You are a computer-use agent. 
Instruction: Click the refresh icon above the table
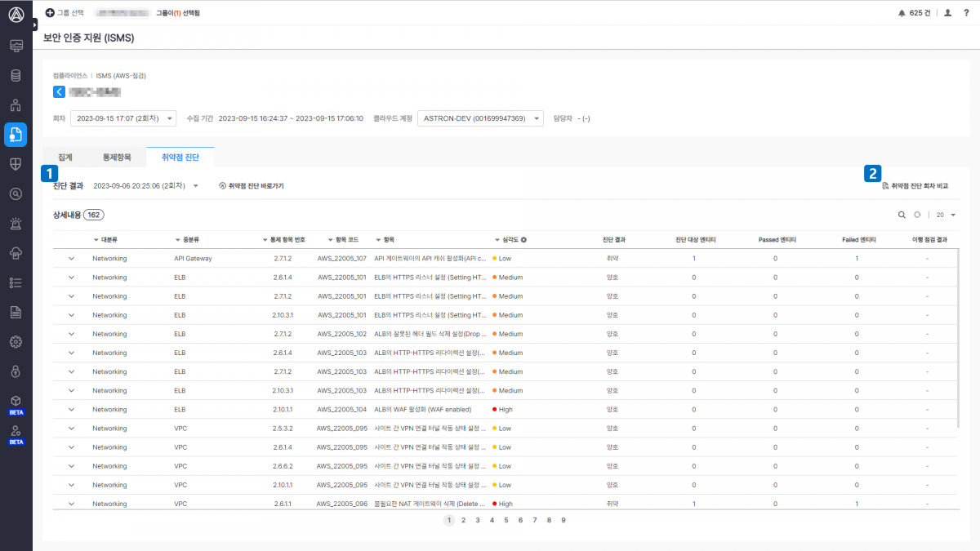[917, 215]
